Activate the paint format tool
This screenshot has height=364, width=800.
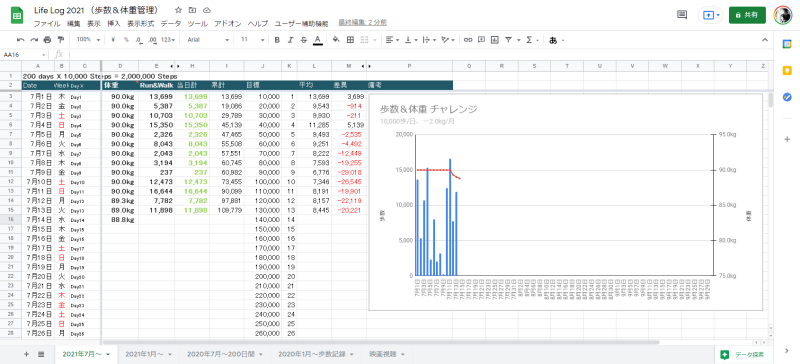[x=61, y=40]
